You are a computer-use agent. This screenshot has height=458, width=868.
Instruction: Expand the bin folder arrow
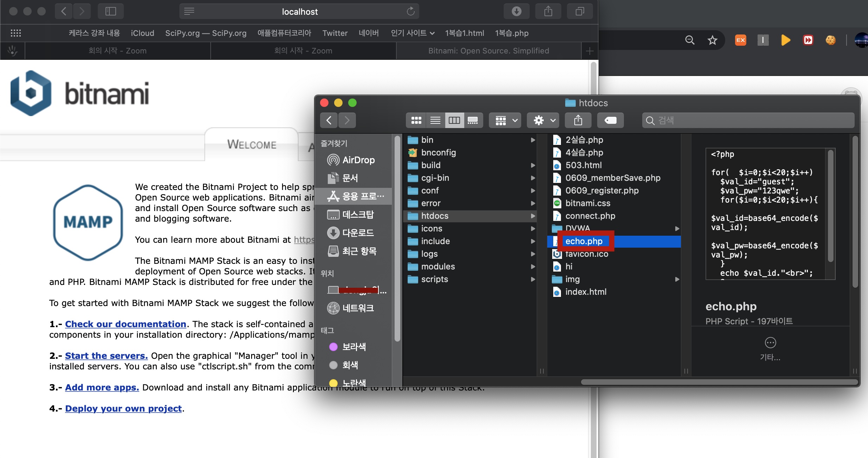click(x=533, y=140)
